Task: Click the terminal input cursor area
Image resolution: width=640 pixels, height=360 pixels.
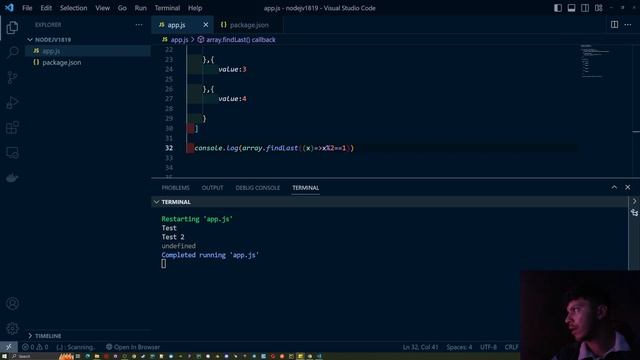Action: [164, 264]
